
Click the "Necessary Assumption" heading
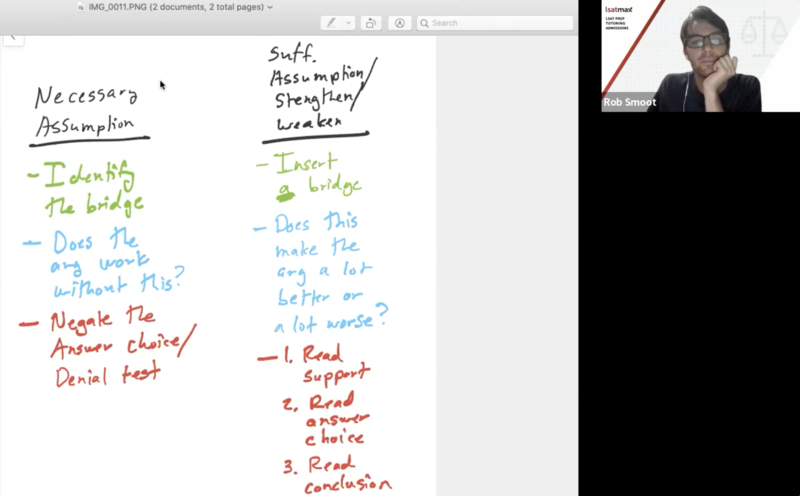pyautogui.click(x=88, y=111)
